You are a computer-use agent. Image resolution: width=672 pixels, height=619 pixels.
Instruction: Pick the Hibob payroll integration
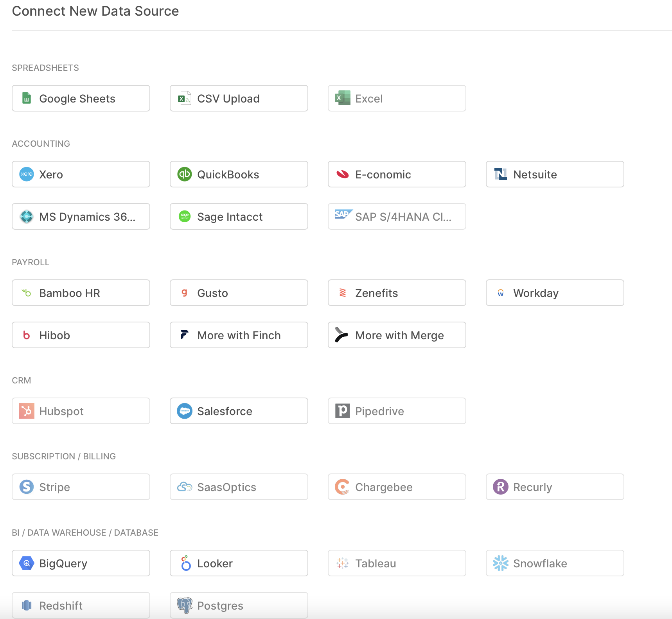81,335
